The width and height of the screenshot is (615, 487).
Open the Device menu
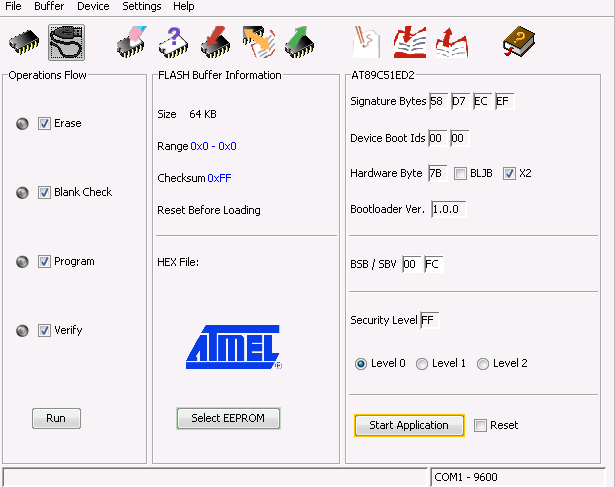click(93, 6)
